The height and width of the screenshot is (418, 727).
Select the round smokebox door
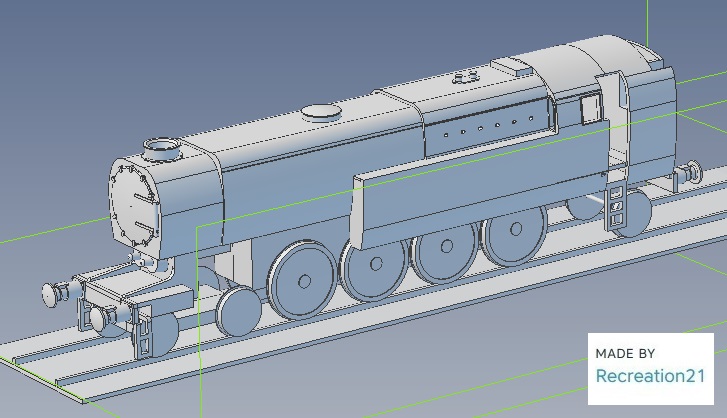tap(132, 204)
